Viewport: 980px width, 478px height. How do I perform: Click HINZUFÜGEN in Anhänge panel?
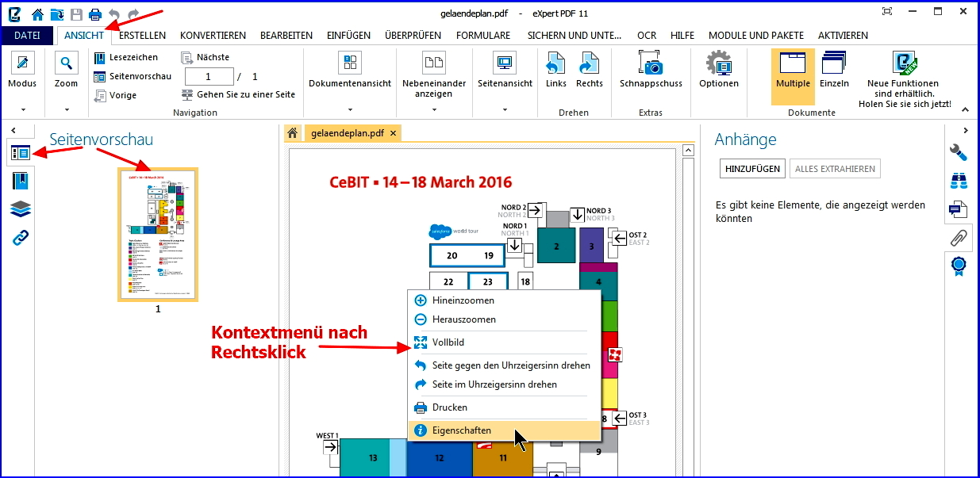[x=751, y=169]
